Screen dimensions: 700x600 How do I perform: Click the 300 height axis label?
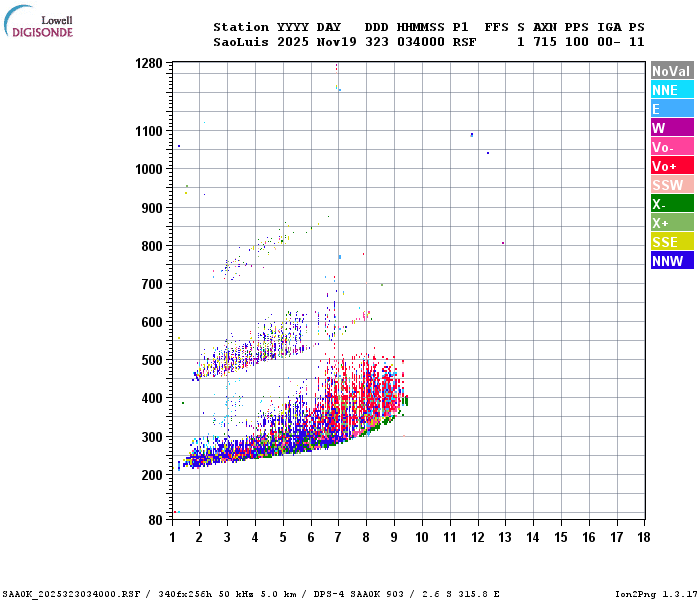tap(152, 437)
